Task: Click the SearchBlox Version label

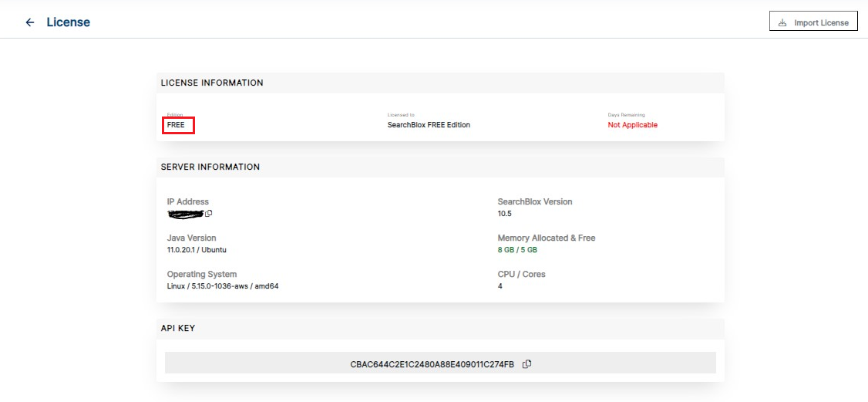Action: (535, 201)
